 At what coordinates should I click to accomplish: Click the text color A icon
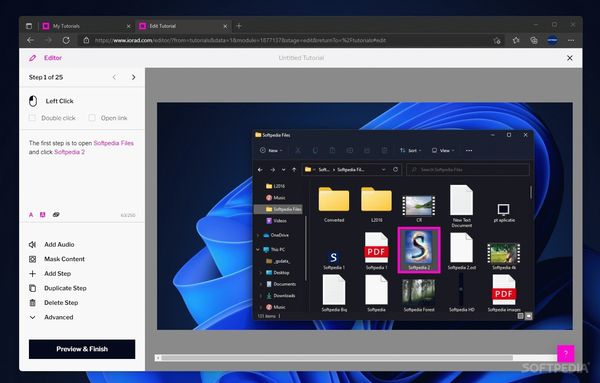pyautogui.click(x=31, y=215)
